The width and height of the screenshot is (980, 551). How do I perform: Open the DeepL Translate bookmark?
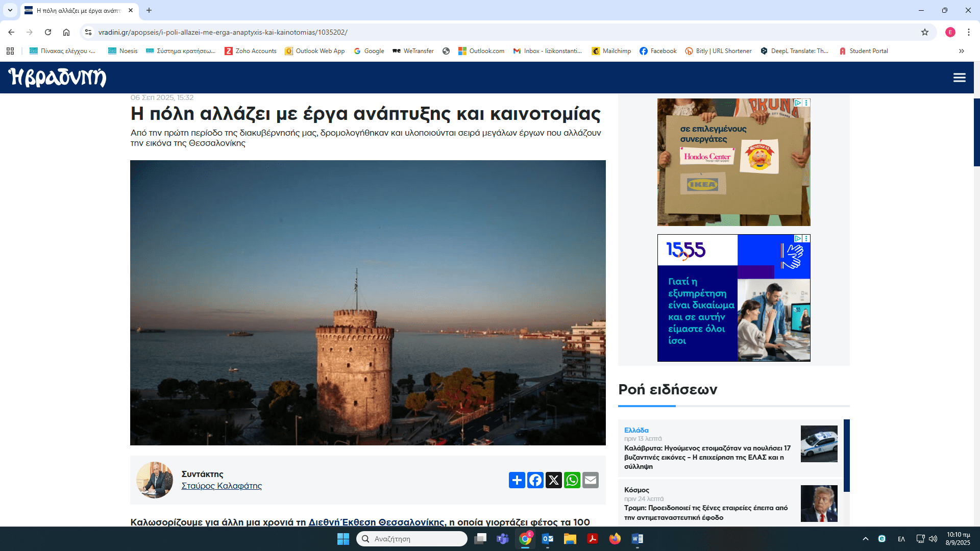pos(794,51)
